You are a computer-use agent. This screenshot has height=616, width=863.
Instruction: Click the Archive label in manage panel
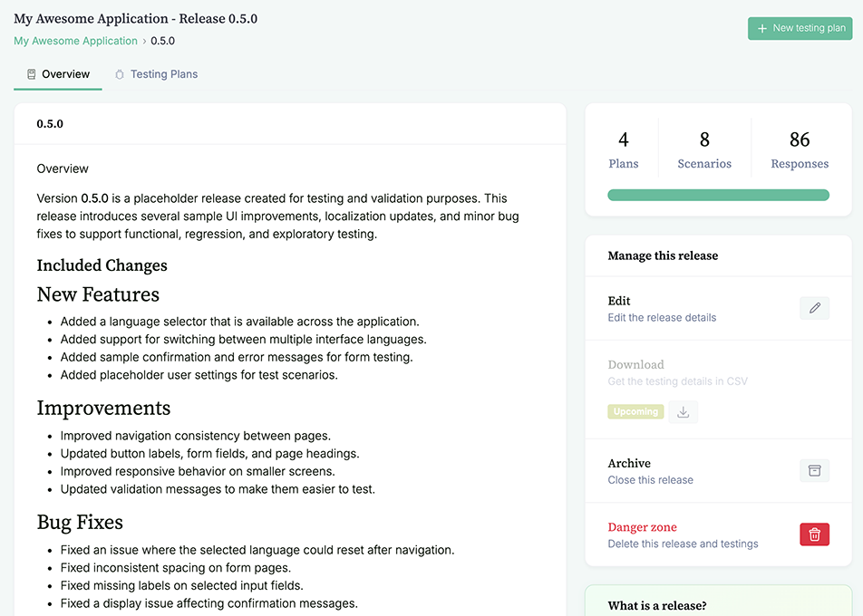[x=629, y=463]
